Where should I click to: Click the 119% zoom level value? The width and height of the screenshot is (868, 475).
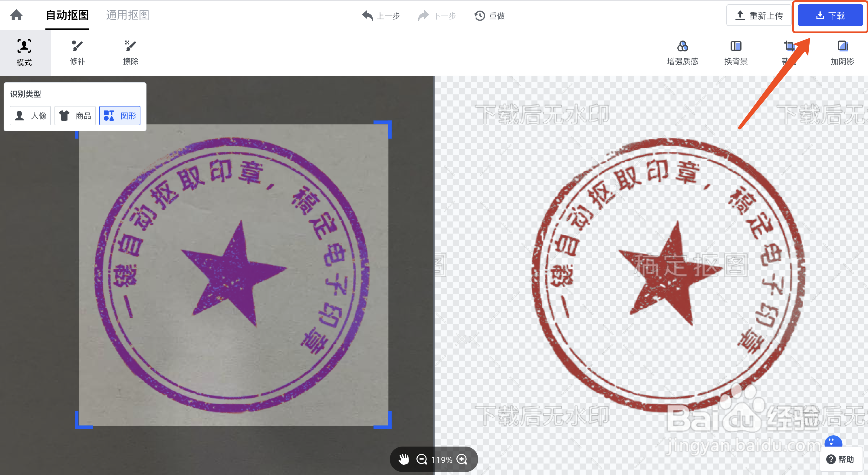(x=442, y=460)
